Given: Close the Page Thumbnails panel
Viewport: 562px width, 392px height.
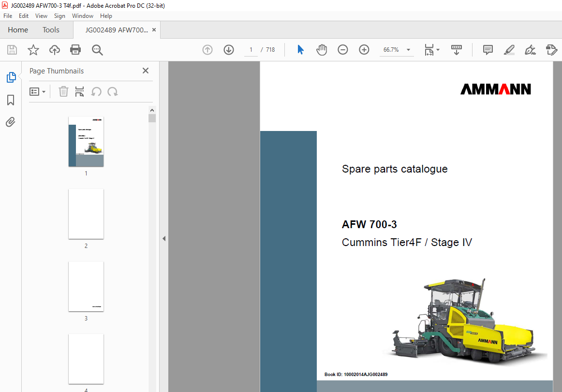Looking at the screenshot, I should [x=146, y=71].
